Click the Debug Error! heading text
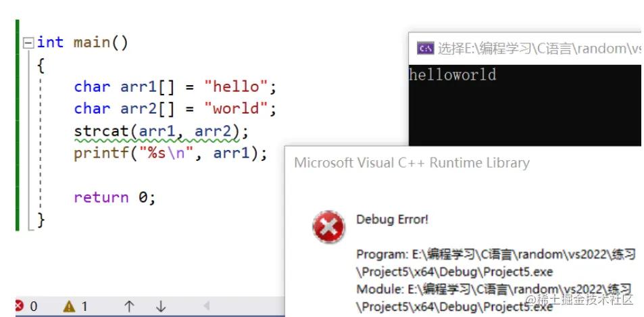Viewport: 644px width, 317px height. click(x=392, y=219)
